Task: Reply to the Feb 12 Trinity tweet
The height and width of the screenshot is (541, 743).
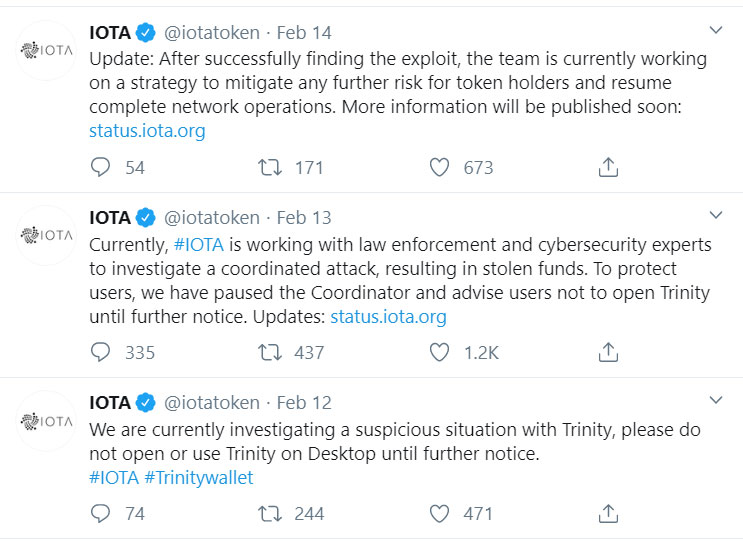Action: tap(100, 513)
